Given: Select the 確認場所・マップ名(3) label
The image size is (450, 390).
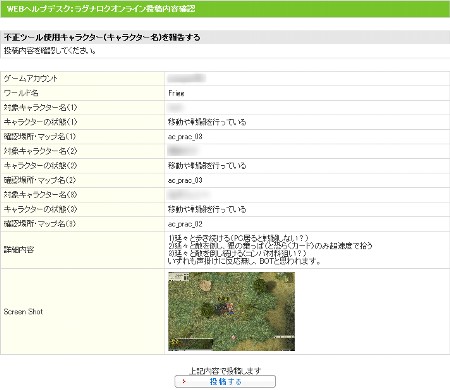Looking at the screenshot, I should (x=40, y=224).
